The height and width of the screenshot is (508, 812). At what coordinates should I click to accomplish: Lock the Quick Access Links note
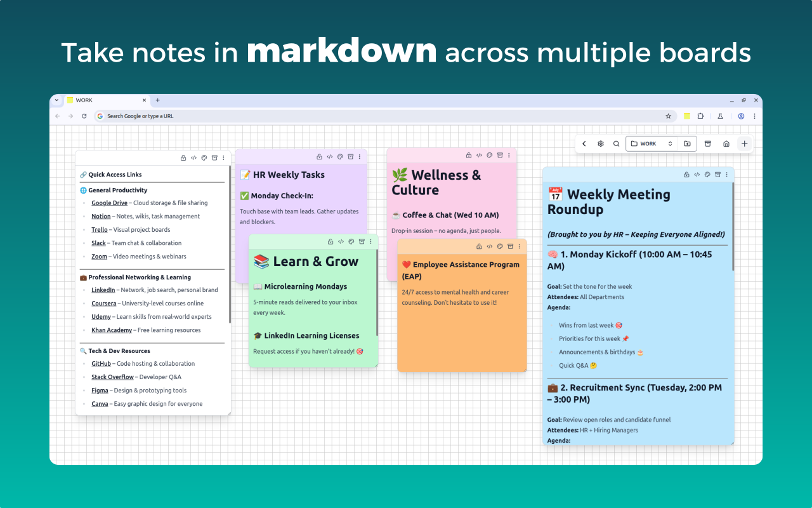point(183,157)
